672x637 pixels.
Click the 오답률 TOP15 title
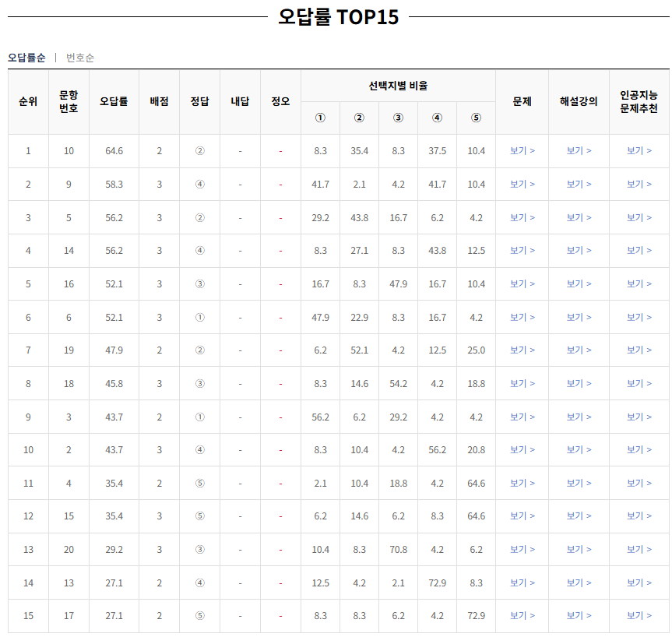(x=339, y=17)
